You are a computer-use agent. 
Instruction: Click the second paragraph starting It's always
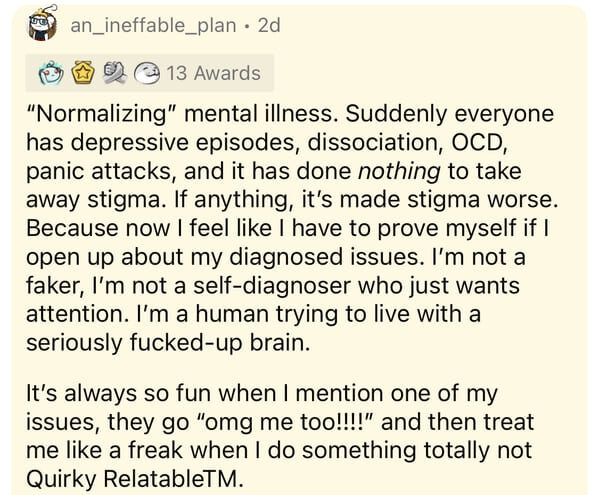280,436
